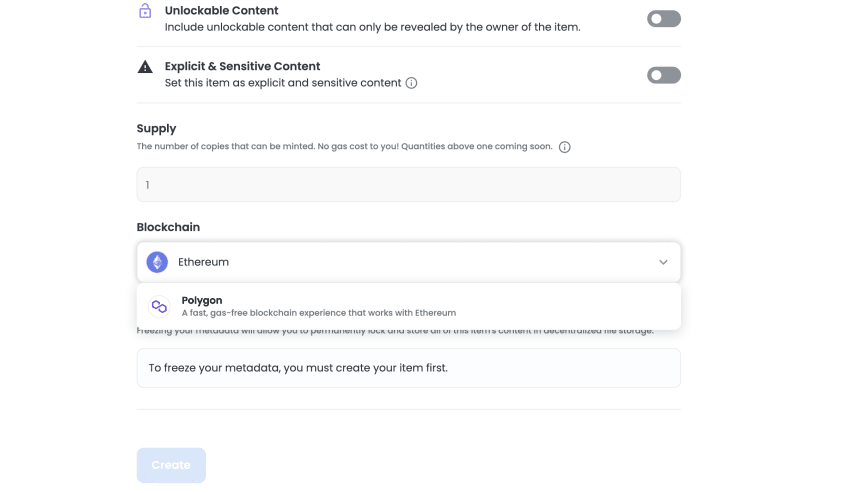Enable the Unlockable Content toggle

664,19
